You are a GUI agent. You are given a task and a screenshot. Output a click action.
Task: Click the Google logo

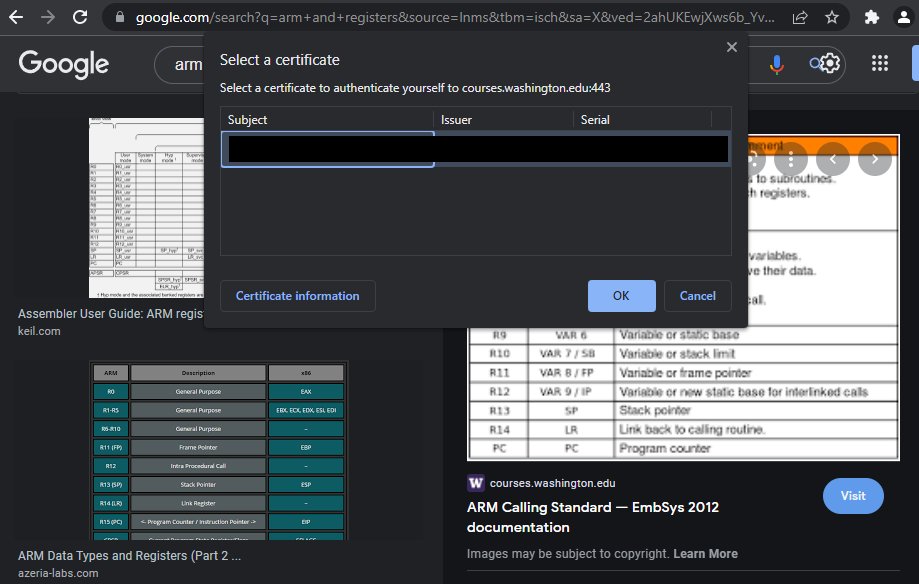pyautogui.click(x=64, y=64)
